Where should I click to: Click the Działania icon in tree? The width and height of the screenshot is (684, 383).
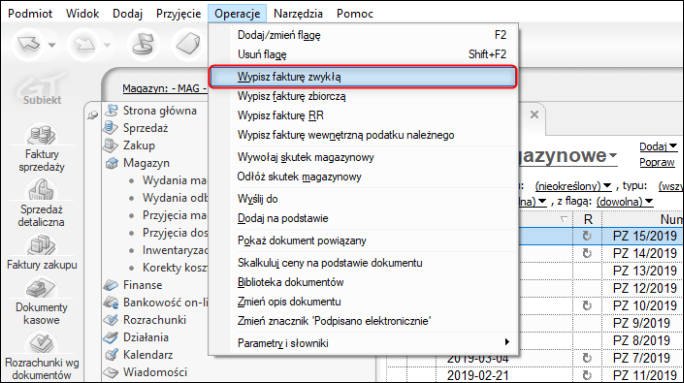coord(112,337)
